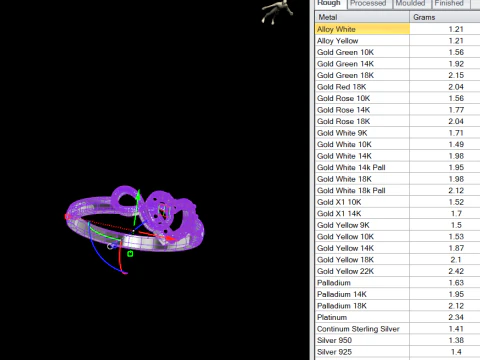The height and width of the screenshot is (360, 480).
Task: Select the Gold Yellow 10K row
Action: click(x=397, y=236)
